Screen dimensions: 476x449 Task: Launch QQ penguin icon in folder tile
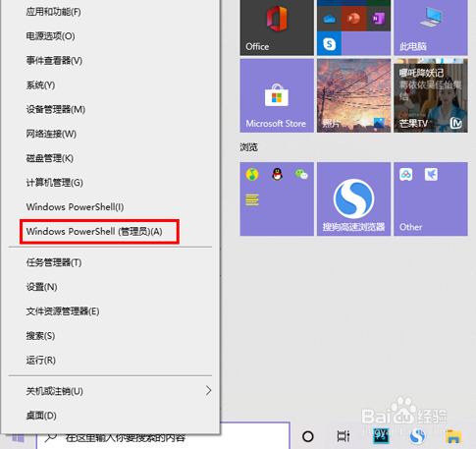277,174
